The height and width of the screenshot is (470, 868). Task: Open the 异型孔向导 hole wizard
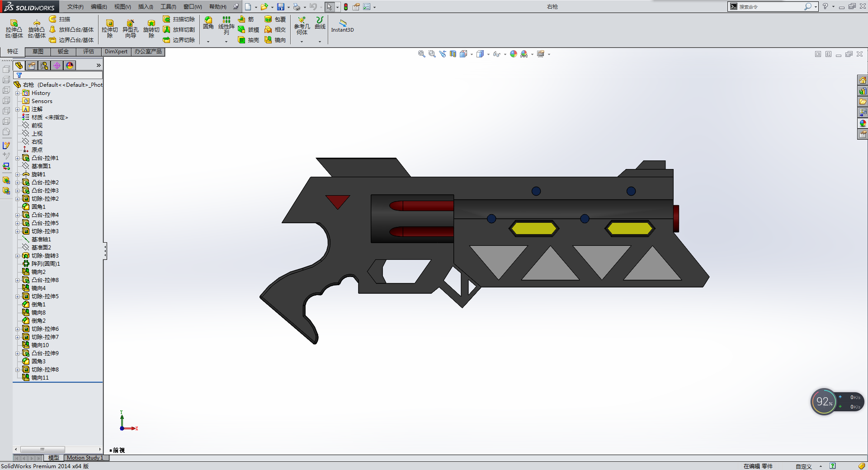[131, 28]
